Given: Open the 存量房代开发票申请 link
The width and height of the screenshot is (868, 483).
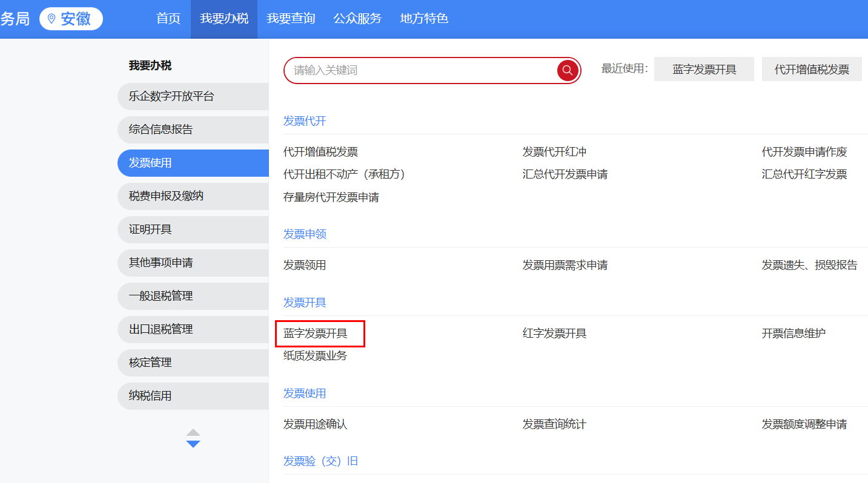Looking at the screenshot, I should click(331, 197).
